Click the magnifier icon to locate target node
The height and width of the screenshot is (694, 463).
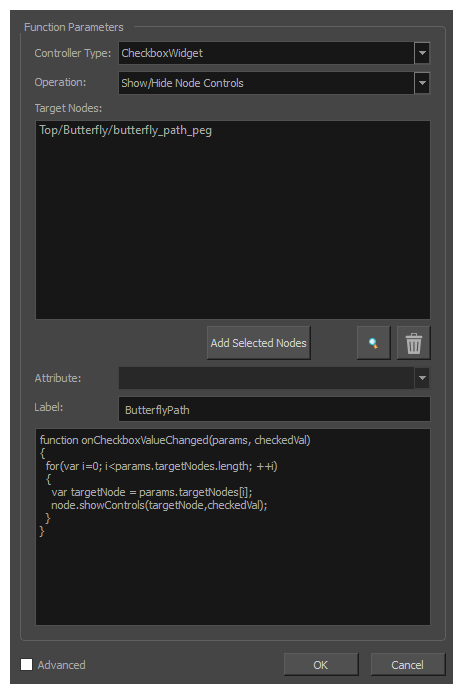(x=373, y=343)
